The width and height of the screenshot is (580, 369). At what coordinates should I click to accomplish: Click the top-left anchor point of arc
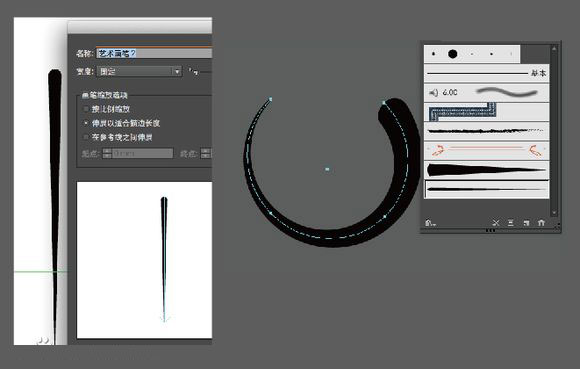click(270, 99)
